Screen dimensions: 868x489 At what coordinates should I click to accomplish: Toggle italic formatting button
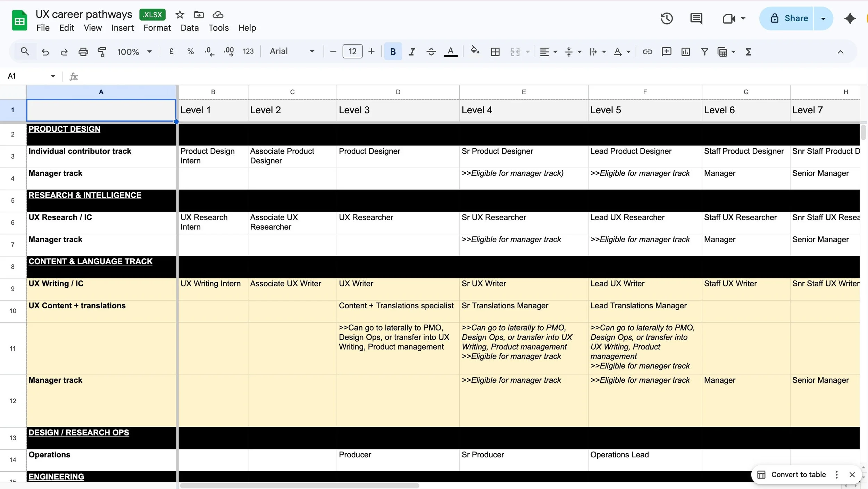[412, 52]
